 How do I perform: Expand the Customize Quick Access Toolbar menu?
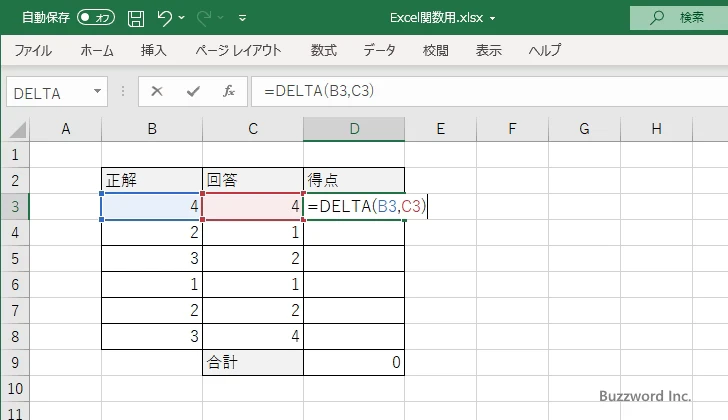click(x=243, y=18)
